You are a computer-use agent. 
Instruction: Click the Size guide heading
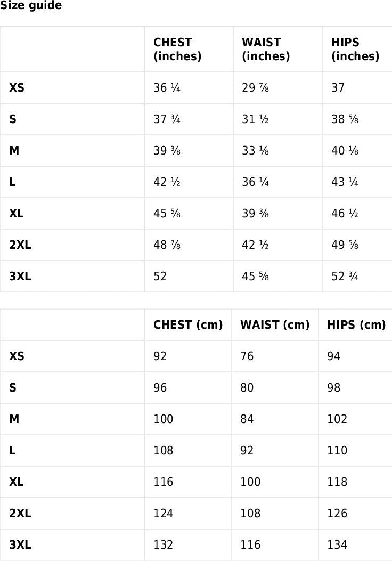click(x=31, y=6)
